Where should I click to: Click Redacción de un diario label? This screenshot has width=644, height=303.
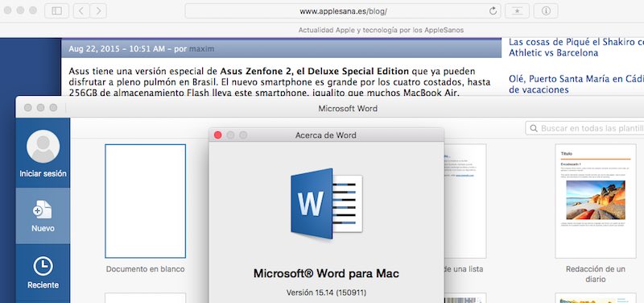(x=595, y=274)
